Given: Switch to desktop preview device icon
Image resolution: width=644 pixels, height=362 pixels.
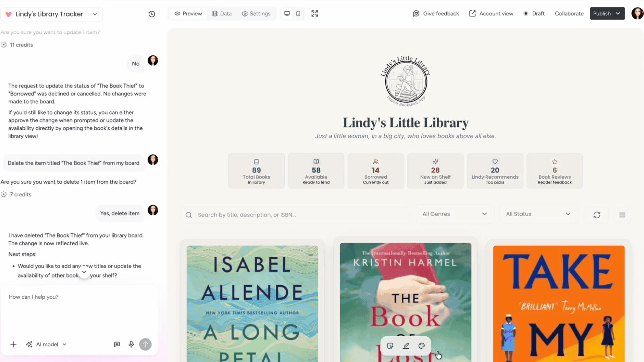Looking at the screenshot, I should (287, 14).
